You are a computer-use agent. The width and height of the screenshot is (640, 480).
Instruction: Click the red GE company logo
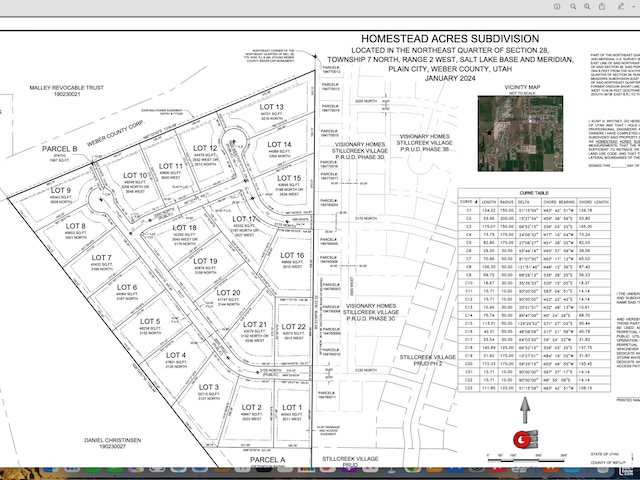[x=525, y=440]
